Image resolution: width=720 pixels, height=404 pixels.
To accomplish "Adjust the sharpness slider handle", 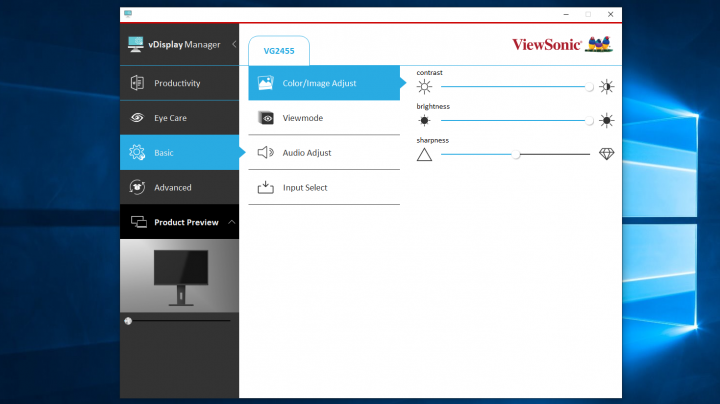I will pos(516,155).
